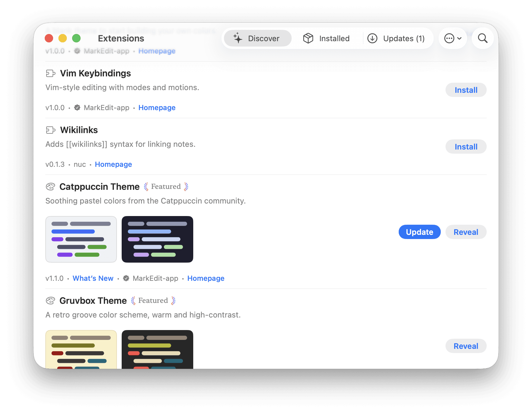Switch to the Discover tab

click(258, 38)
